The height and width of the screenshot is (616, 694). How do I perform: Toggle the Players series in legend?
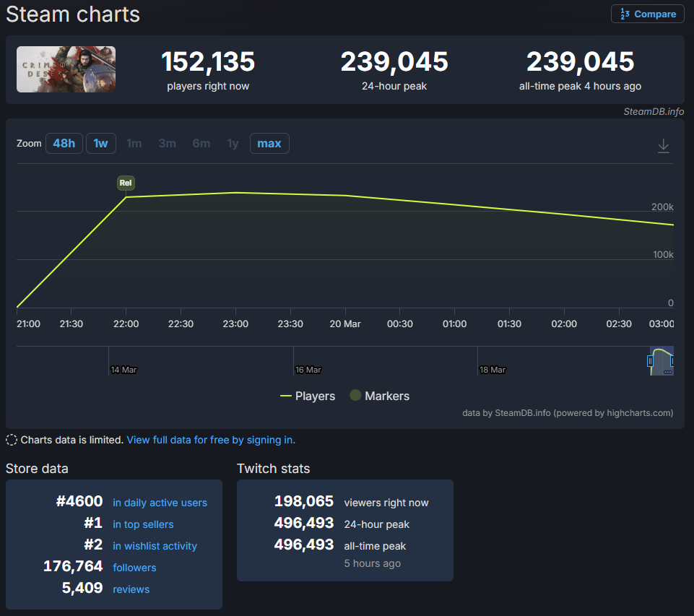[x=308, y=396]
